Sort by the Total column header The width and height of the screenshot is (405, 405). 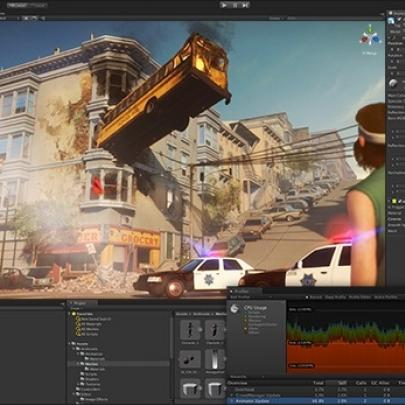[319, 383]
